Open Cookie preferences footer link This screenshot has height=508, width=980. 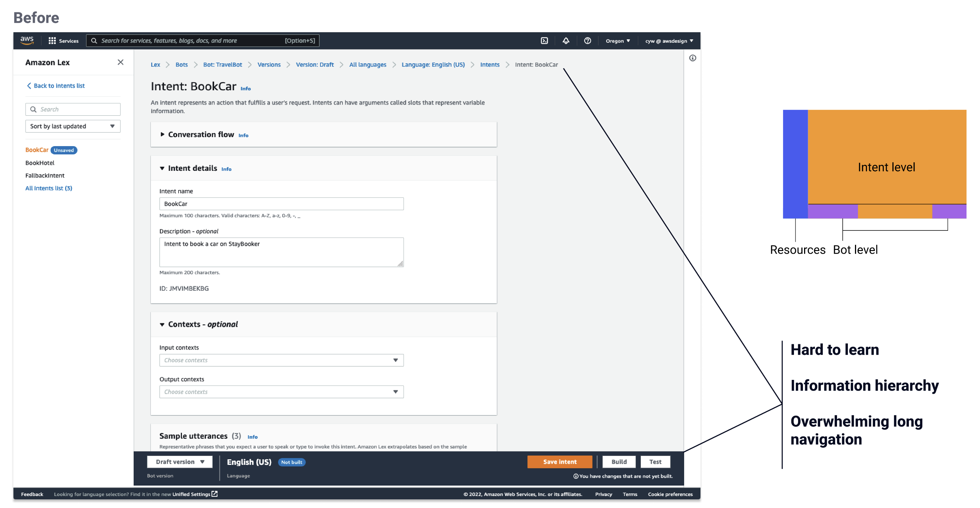click(x=670, y=494)
